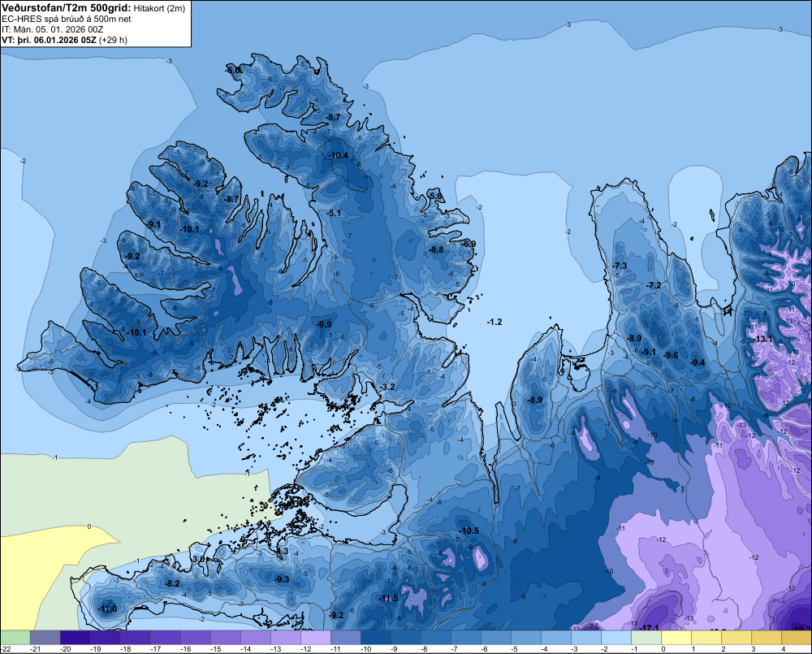Image resolution: width=812 pixels, height=654 pixels.
Task: Click the legend swatch labeled -8
Action: click(x=435, y=637)
